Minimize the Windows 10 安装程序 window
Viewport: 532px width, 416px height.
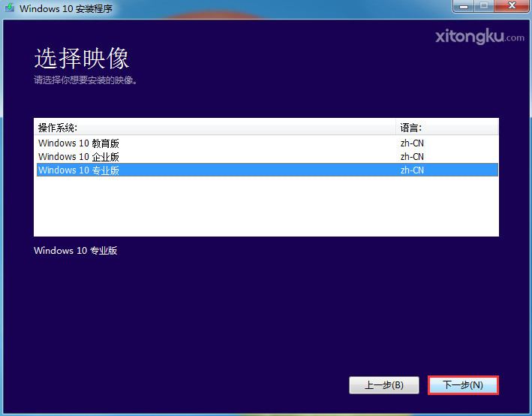(464, 6)
